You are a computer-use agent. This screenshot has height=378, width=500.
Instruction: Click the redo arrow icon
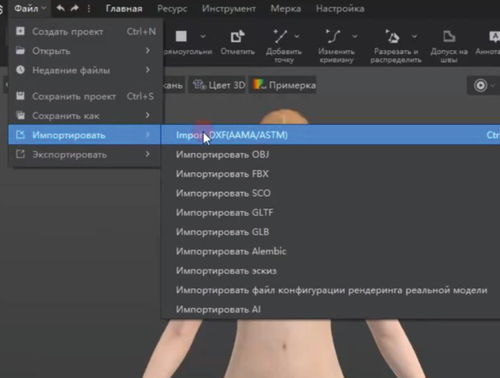point(74,8)
